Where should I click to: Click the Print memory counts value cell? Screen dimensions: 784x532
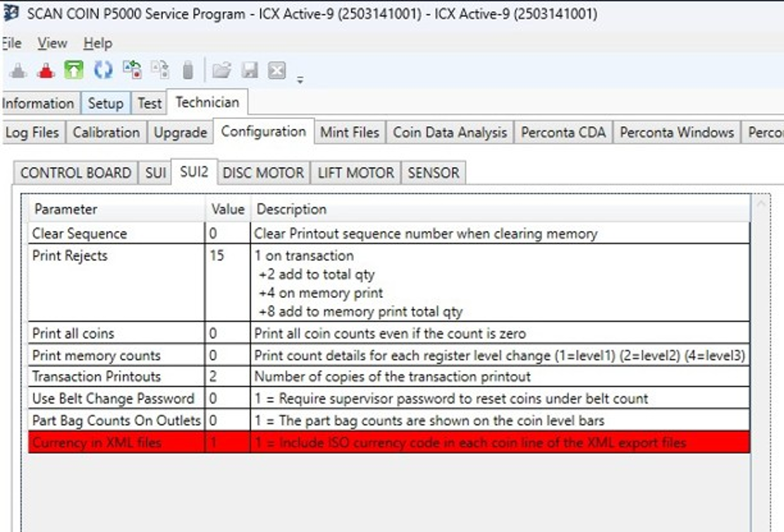pos(228,356)
